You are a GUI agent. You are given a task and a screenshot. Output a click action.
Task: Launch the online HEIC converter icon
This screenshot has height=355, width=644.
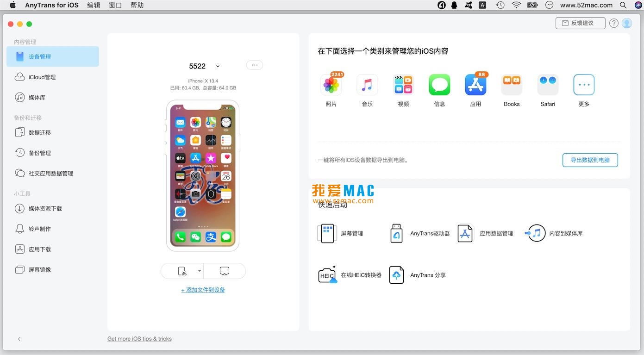327,275
